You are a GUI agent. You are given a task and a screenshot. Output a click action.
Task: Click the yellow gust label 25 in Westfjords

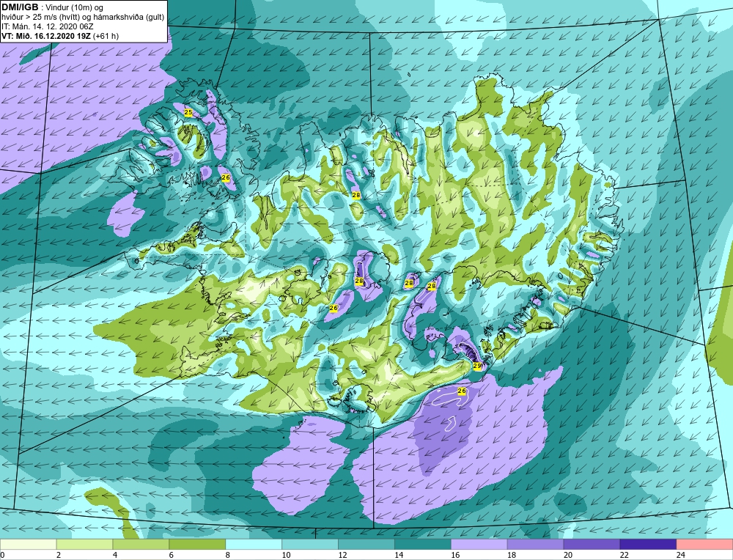[x=188, y=112]
